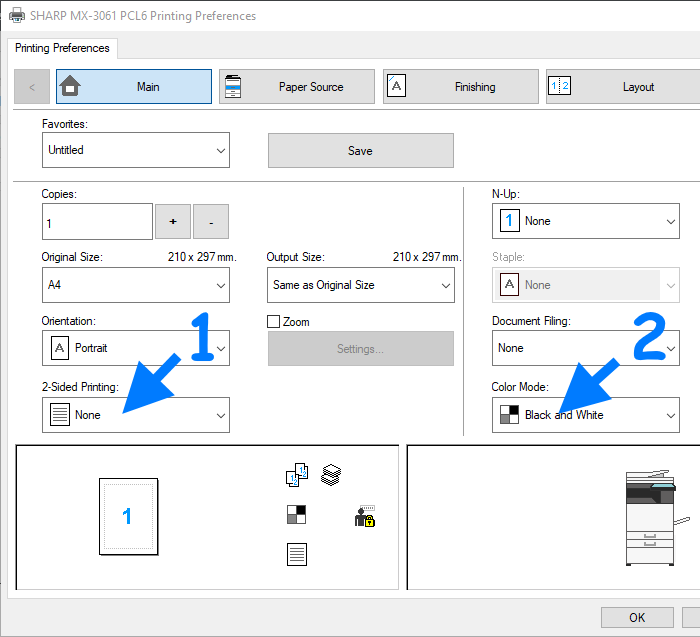Open the Orientation Portrait dropdown
This screenshot has width=700, height=637.
136,348
